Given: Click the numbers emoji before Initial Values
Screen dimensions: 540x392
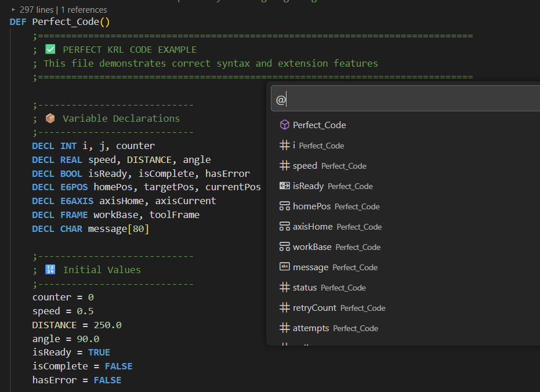Looking at the screenshot, I should 50,269.
